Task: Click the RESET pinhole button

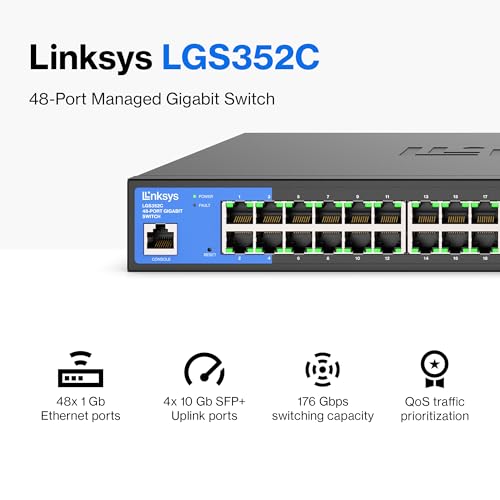Action: click(x=209, y=249)
